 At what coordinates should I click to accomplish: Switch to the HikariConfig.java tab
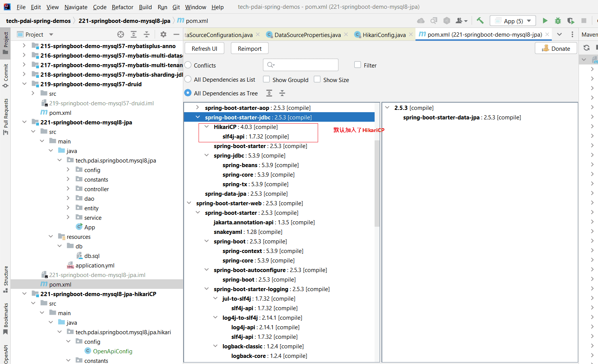pos(384,35)
